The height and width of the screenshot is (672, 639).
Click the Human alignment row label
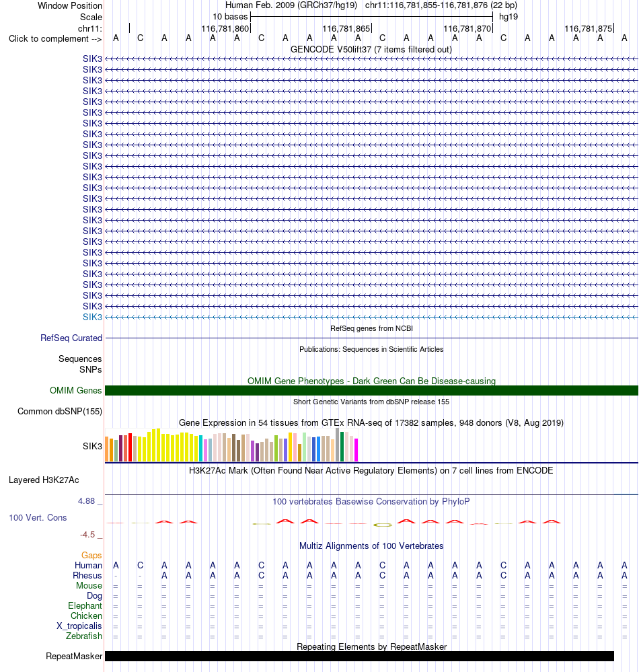click(x=88, y=565)
